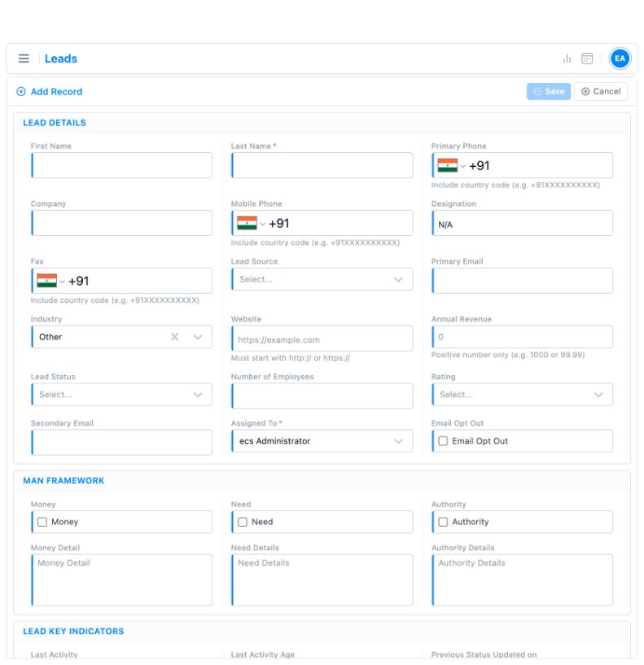Enable the Money checkbox
This screenshot has height=665, width=644.
pos(42,522)
